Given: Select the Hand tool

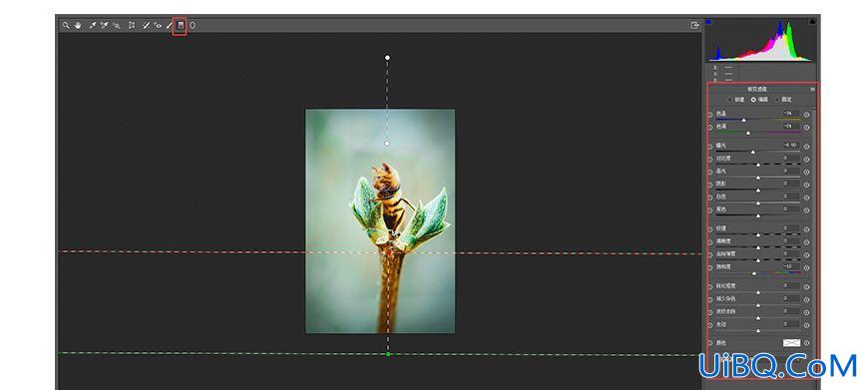Looking at the screenshot, I should click(78, 26).
